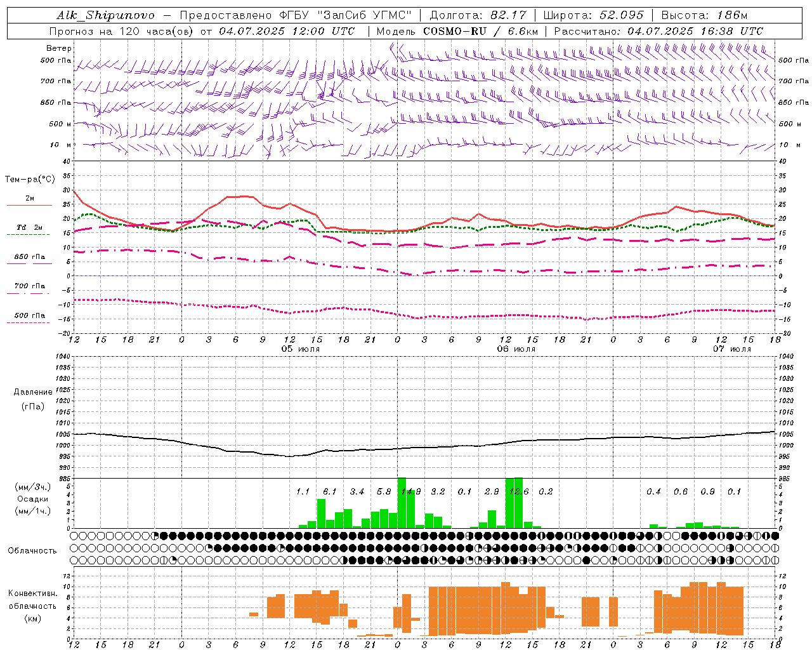The image size is (812, 650).
Task: Click the 05 июля date label
Action: point(301,349)
